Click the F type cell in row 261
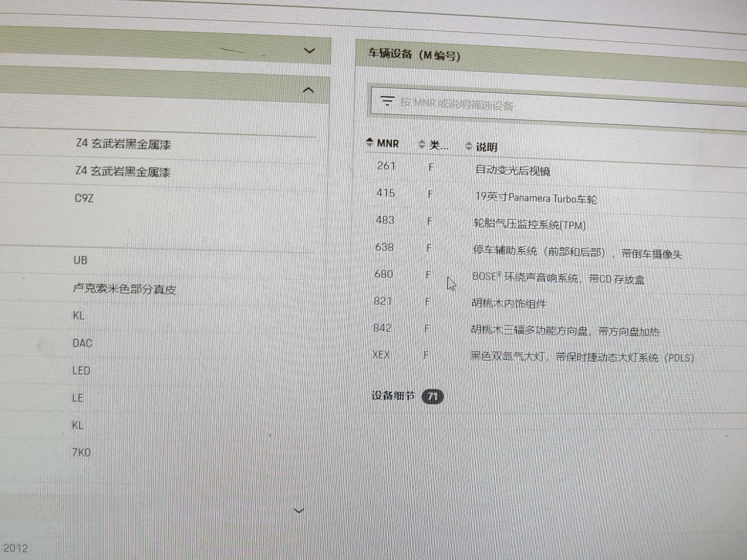 431,167
